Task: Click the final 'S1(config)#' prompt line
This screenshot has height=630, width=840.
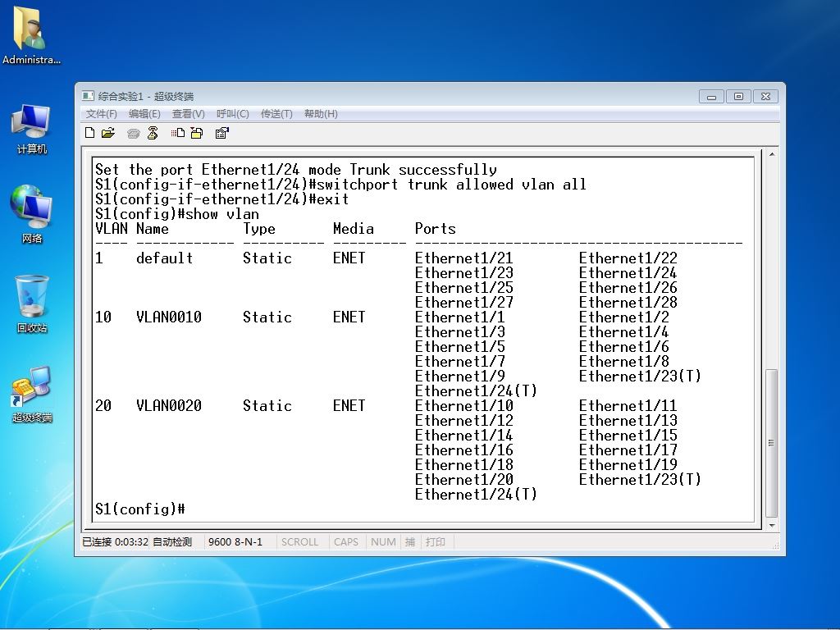Action: click(x=139, y=509)
